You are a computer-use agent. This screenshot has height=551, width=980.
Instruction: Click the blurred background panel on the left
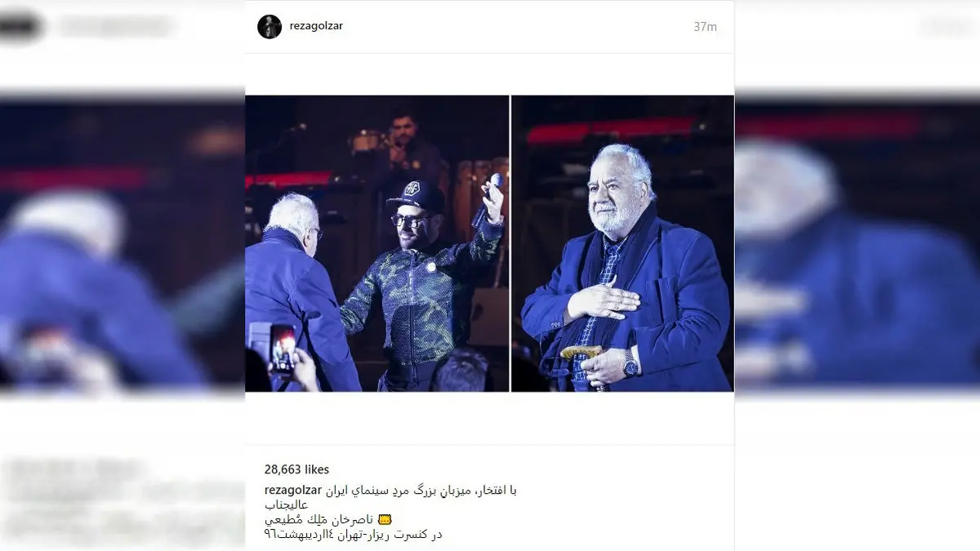(122, 245)
